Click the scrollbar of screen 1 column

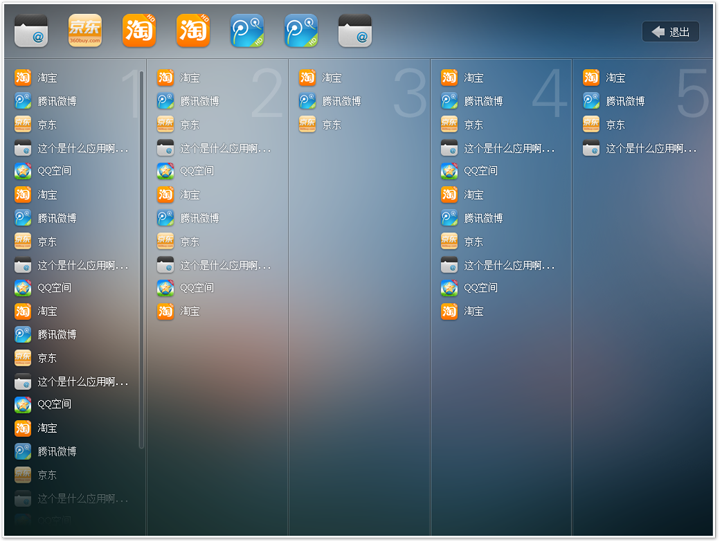141,259
